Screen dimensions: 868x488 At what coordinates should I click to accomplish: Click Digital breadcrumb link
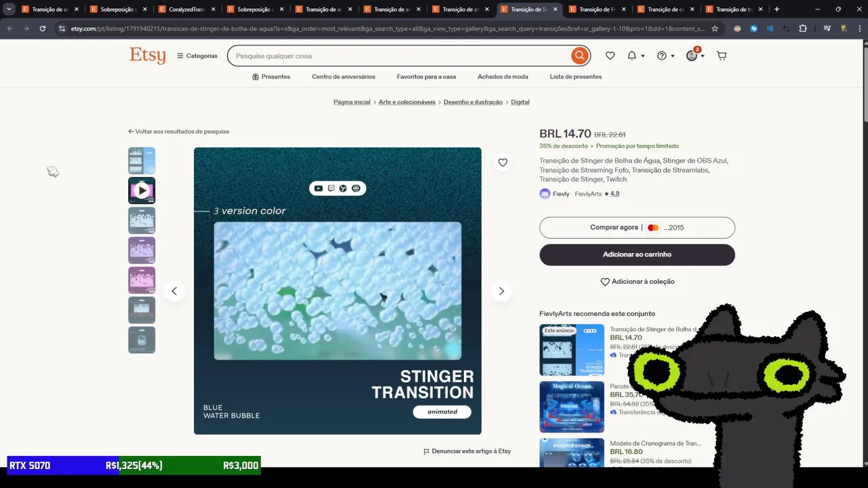click(520, 102)
